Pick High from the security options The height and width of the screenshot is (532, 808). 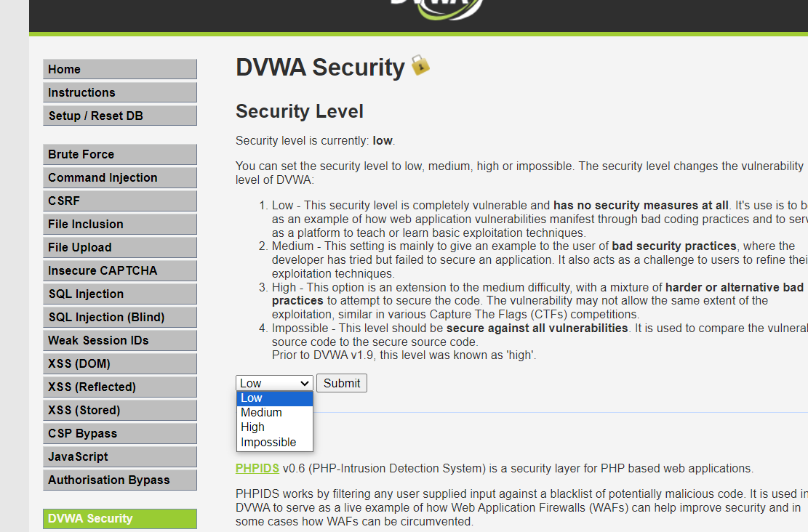click(275, 427)
